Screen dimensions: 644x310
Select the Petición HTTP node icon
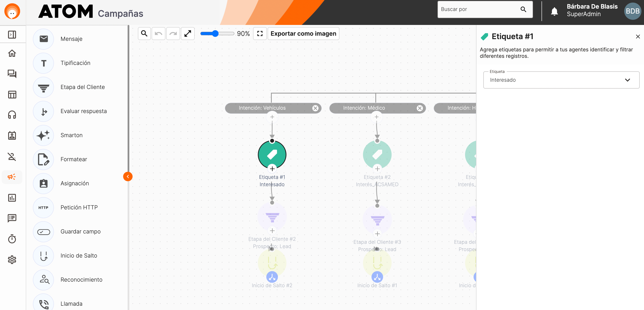click(x=44, y=207)
